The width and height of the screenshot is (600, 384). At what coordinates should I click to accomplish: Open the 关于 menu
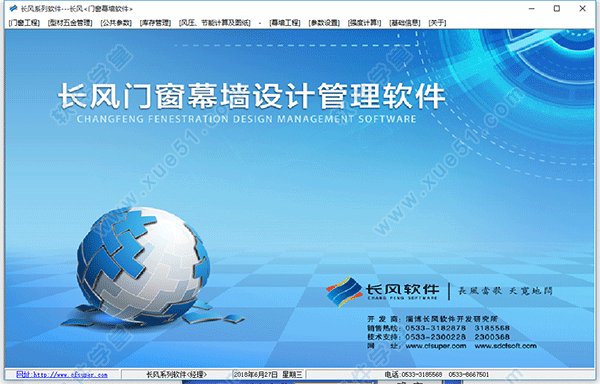click(437, 23)
